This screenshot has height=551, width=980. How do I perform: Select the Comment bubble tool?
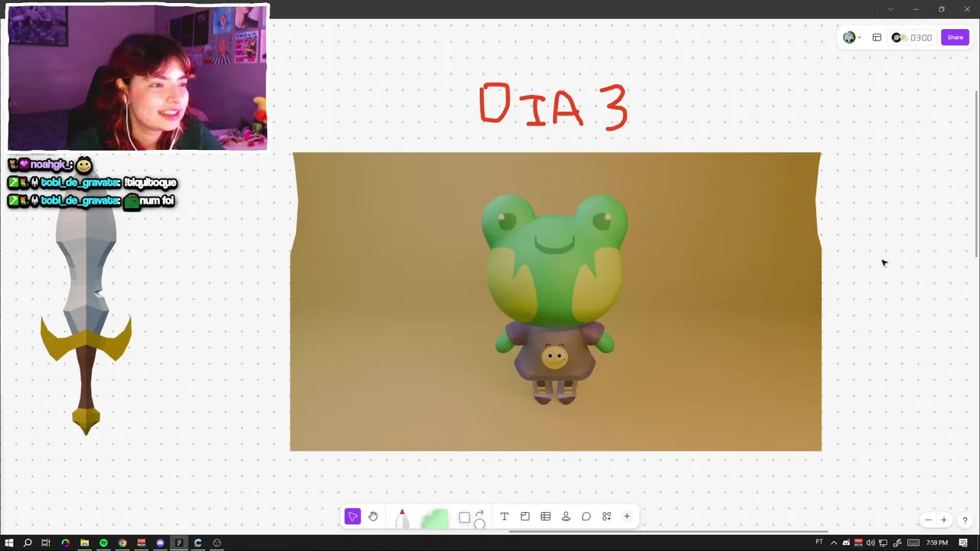pos(586,517)
